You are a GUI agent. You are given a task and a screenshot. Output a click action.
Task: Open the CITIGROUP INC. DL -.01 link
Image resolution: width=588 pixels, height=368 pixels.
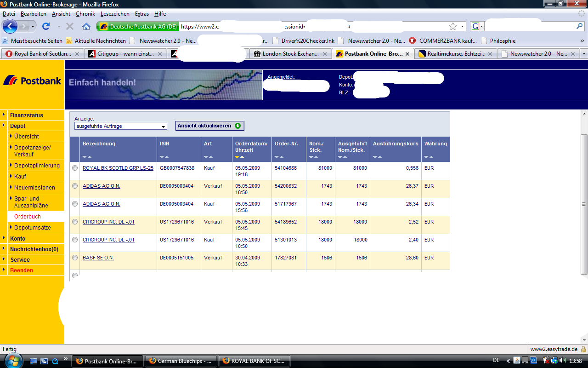(108, 222)
